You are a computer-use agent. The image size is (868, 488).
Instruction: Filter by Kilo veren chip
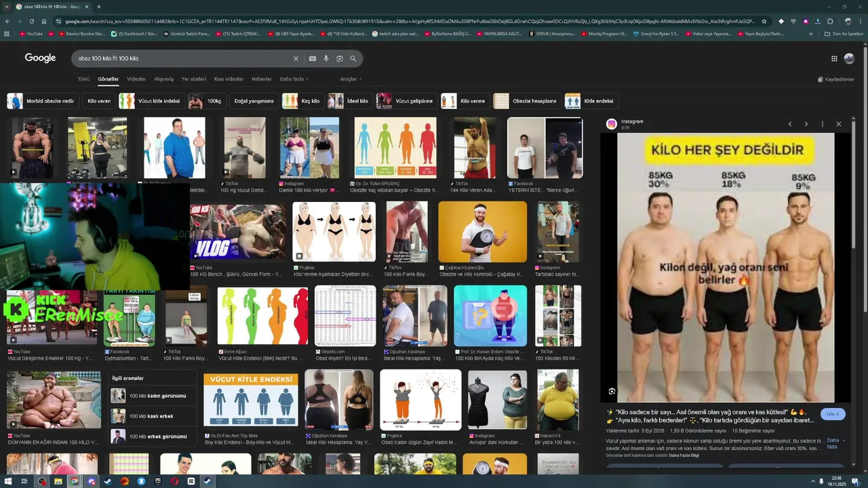99,101
